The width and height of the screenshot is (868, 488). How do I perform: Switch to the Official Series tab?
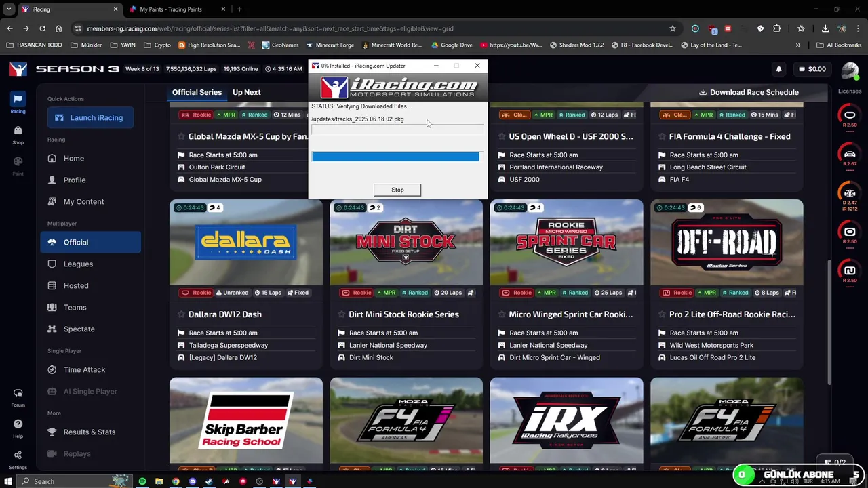(197, 92)
